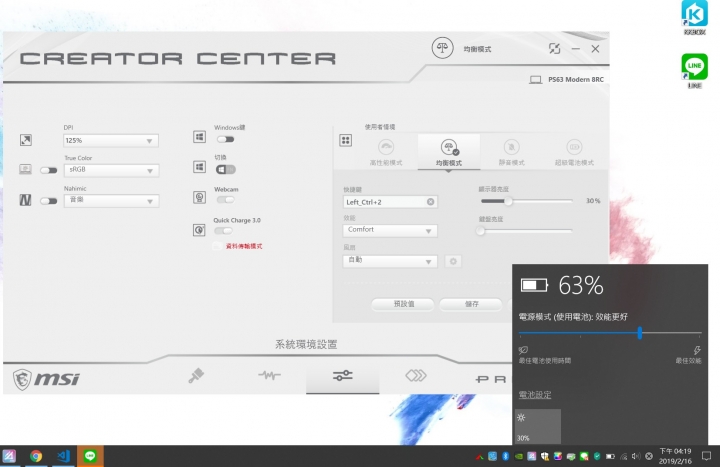Open the KKBOX desktop shortcut
The height and width of the screenshot is (467, 720).
[694, 17]
